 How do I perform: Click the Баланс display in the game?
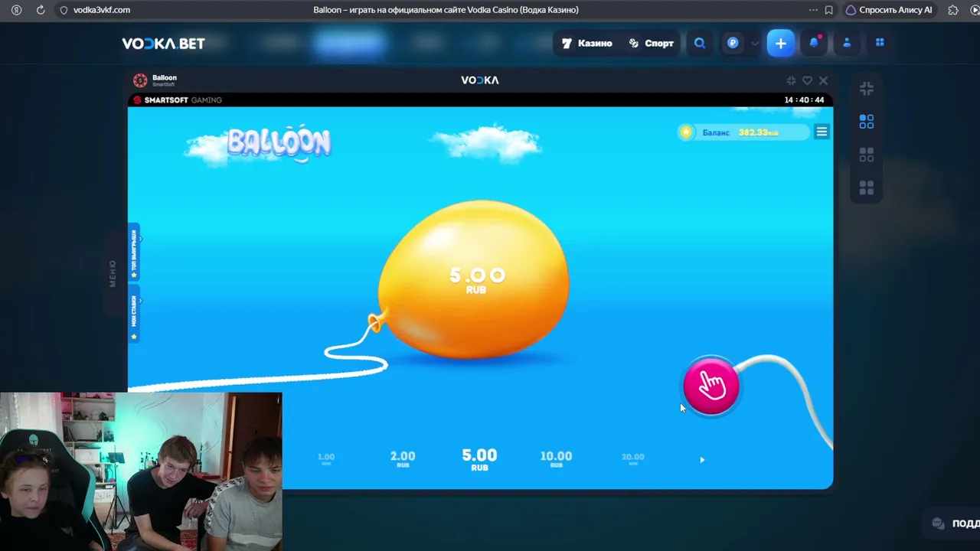(743, 132)
